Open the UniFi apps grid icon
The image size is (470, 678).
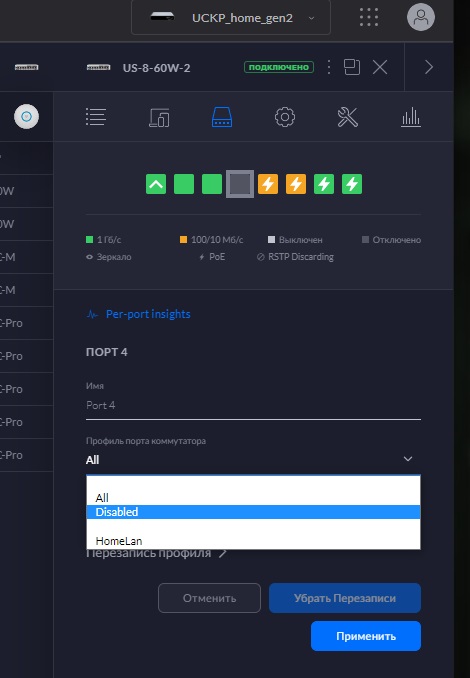(x=369, y=17)
